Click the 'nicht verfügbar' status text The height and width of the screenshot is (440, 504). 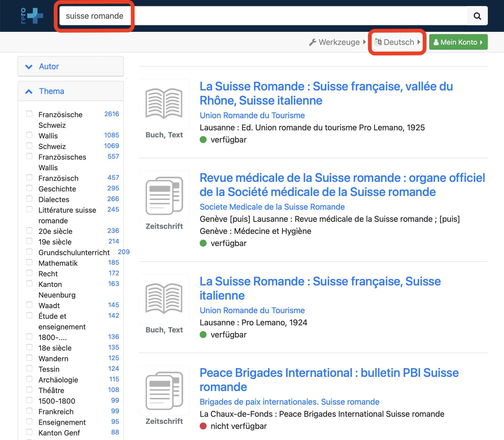point(239,426)
